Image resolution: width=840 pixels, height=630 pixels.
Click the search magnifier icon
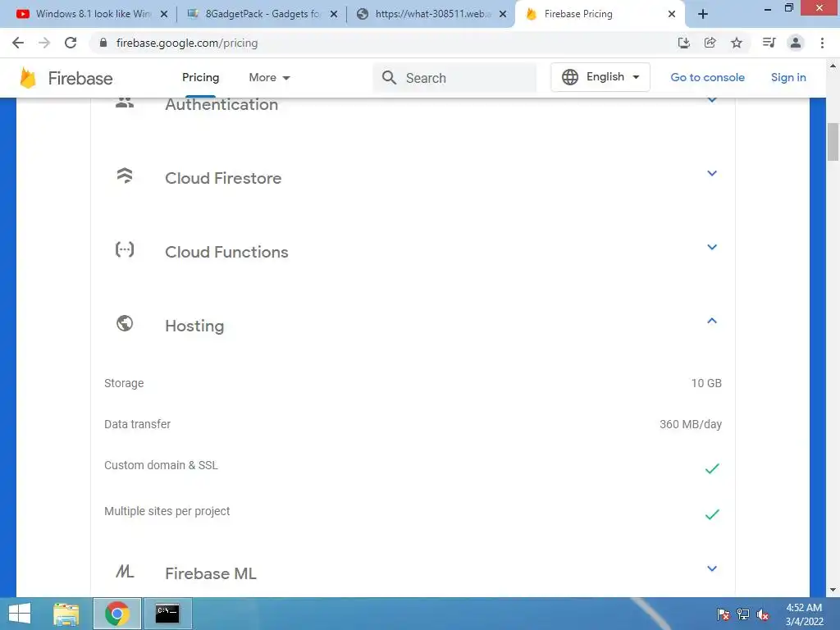[389, 78]
